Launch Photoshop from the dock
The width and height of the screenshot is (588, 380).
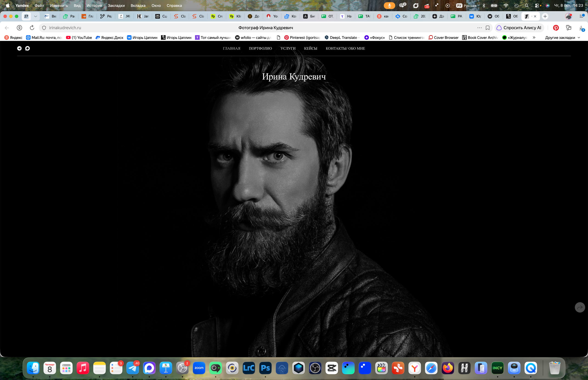tap(265, 368)
